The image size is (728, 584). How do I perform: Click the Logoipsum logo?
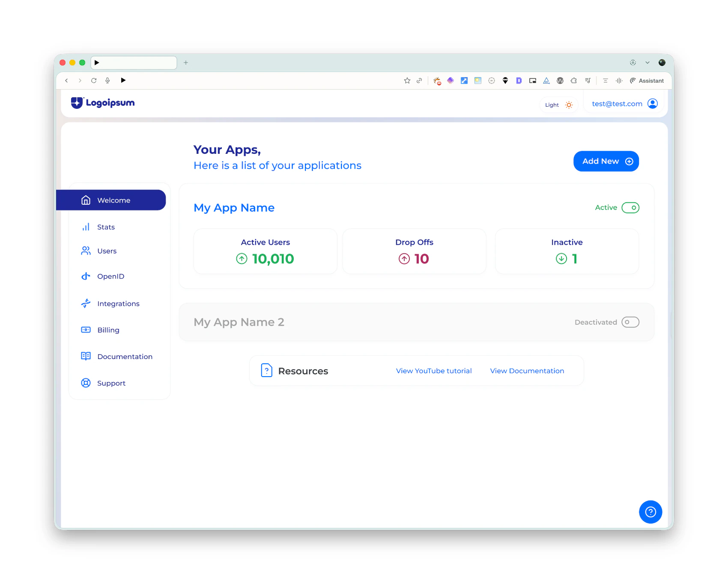103,103
